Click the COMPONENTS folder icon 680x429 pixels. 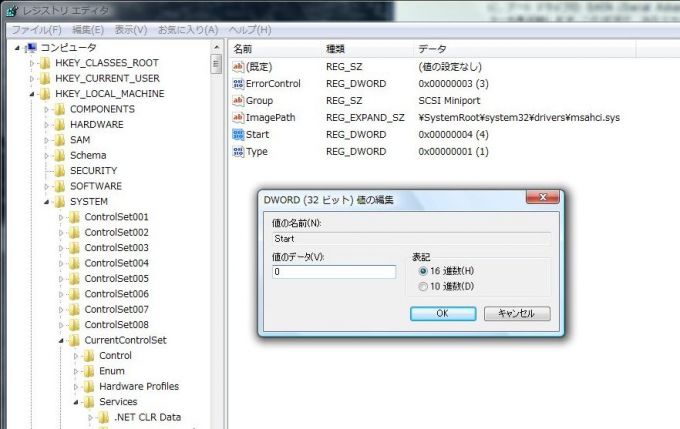point(60,109)
